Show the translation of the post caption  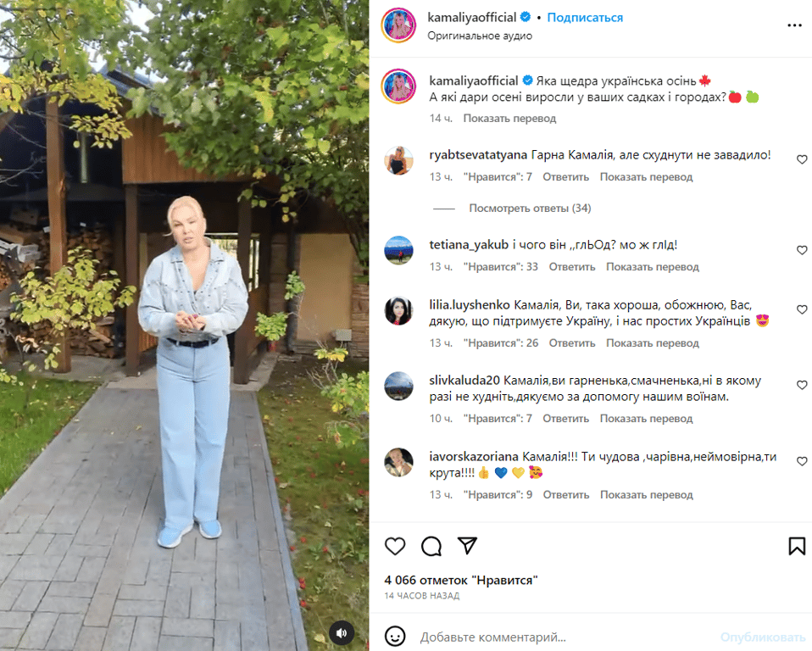(x=509, y=119)
